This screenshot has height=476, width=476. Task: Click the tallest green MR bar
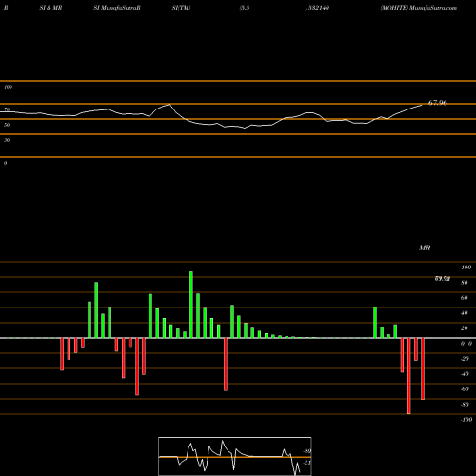pos(191,305)
